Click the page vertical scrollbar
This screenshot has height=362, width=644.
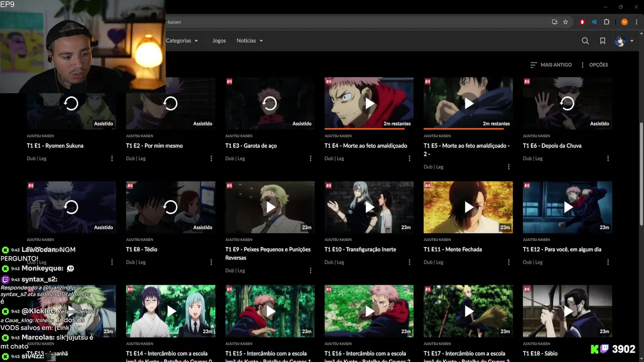(641, 173)
